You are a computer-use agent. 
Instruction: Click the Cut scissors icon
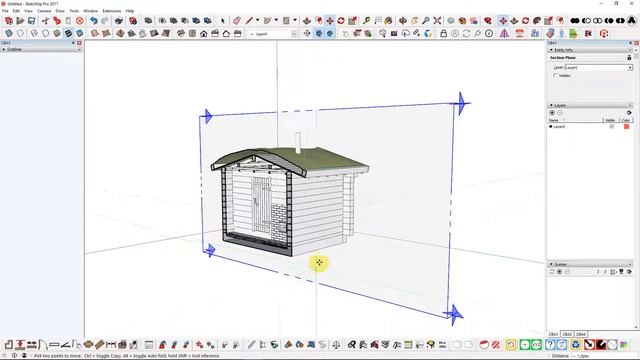point(45,20)
